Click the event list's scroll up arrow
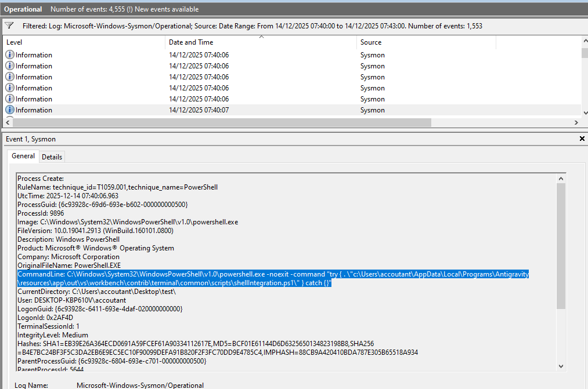This screenshot has height=389, width=588. point(585,41)
